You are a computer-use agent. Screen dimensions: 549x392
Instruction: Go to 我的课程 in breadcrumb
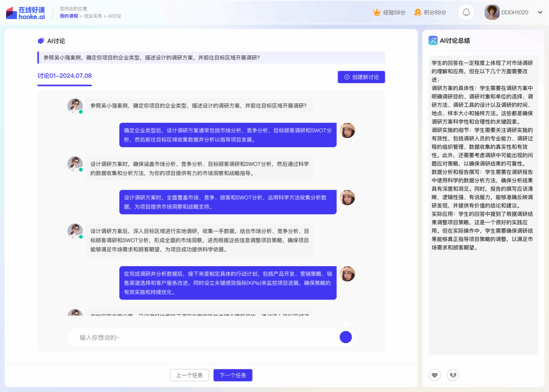pyautogui.click(x=69, y=16)
